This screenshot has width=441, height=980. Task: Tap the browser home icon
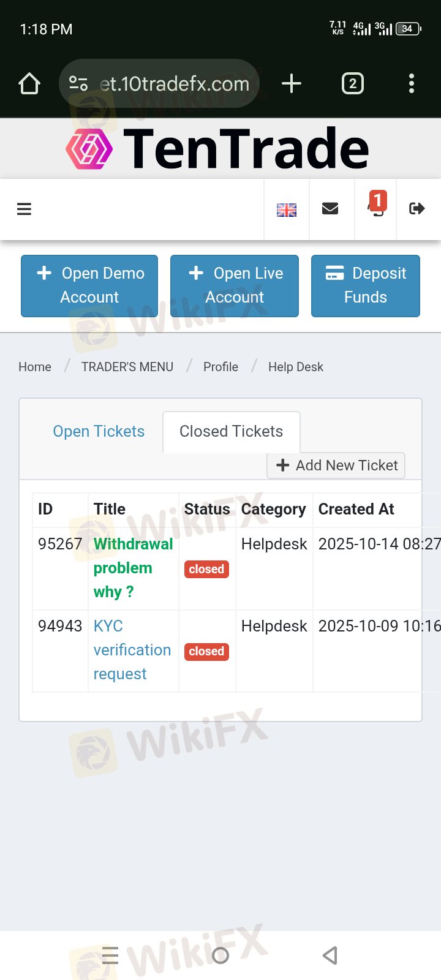29,83
